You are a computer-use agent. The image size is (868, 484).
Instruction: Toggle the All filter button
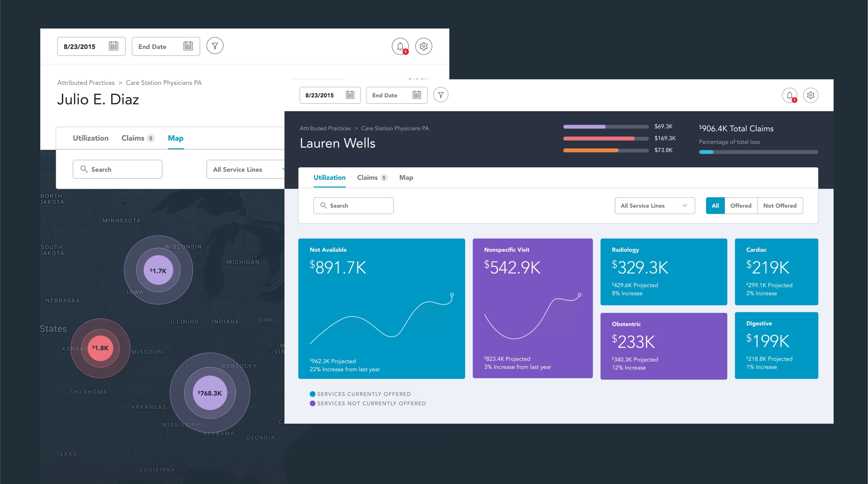(x=715, y=206)
